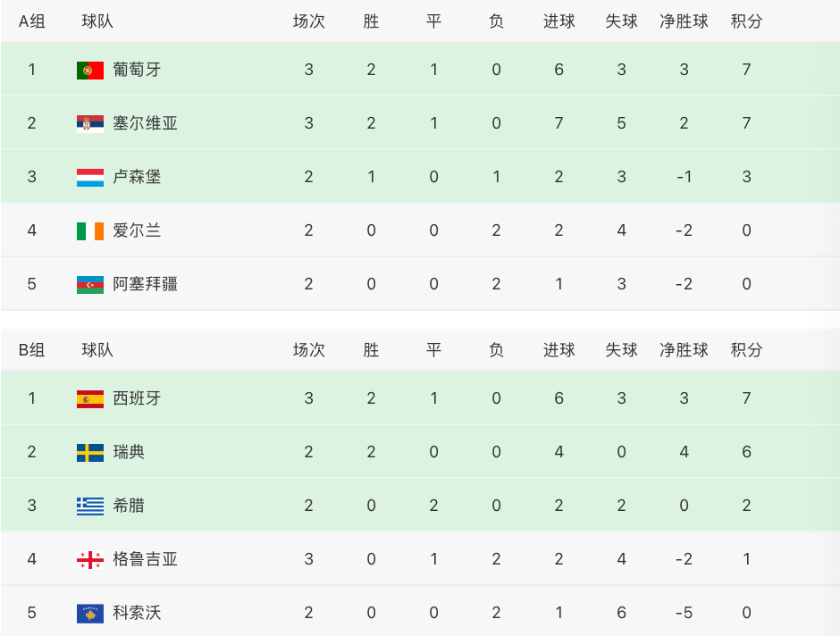Click the Azerbaijan flag icon
Image resolution: width=840 pixels, height=636 pixels.
pos(90,284)
